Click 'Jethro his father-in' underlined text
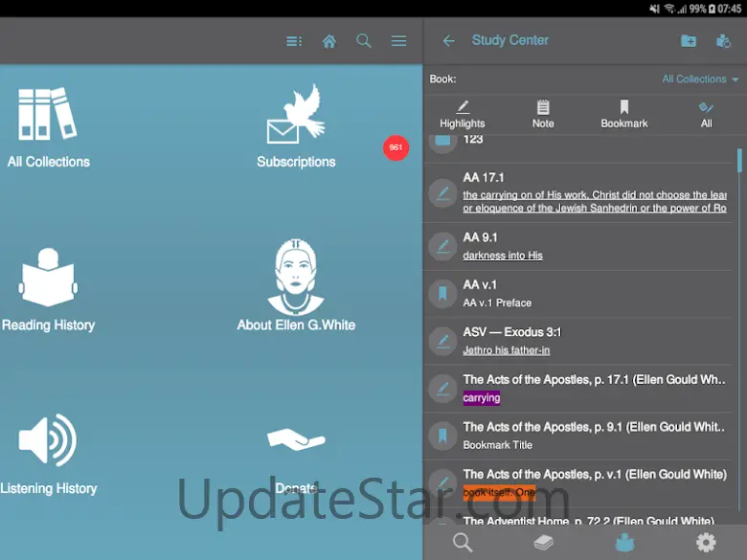The width and height of the screenshot is (747, 560). (x=506, y=350)
